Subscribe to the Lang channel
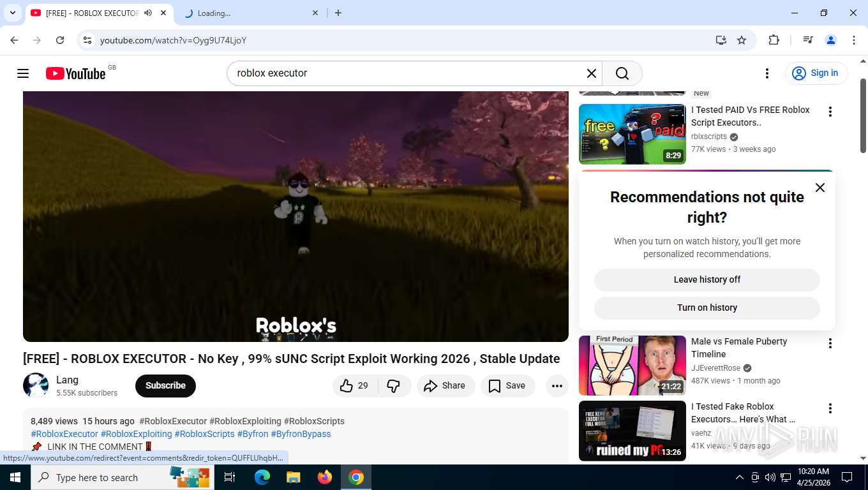 coord(165,385)
